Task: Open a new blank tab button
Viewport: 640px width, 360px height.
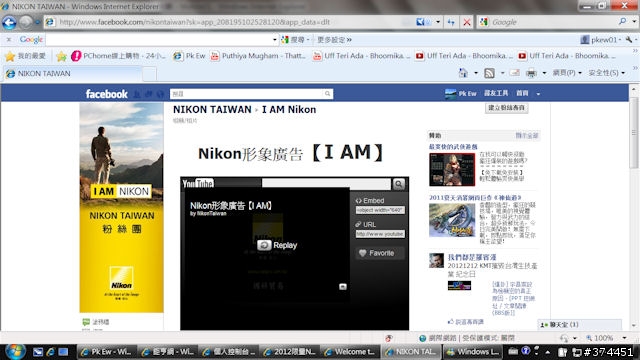Action: pyautogui.click(x=149, y=74)
